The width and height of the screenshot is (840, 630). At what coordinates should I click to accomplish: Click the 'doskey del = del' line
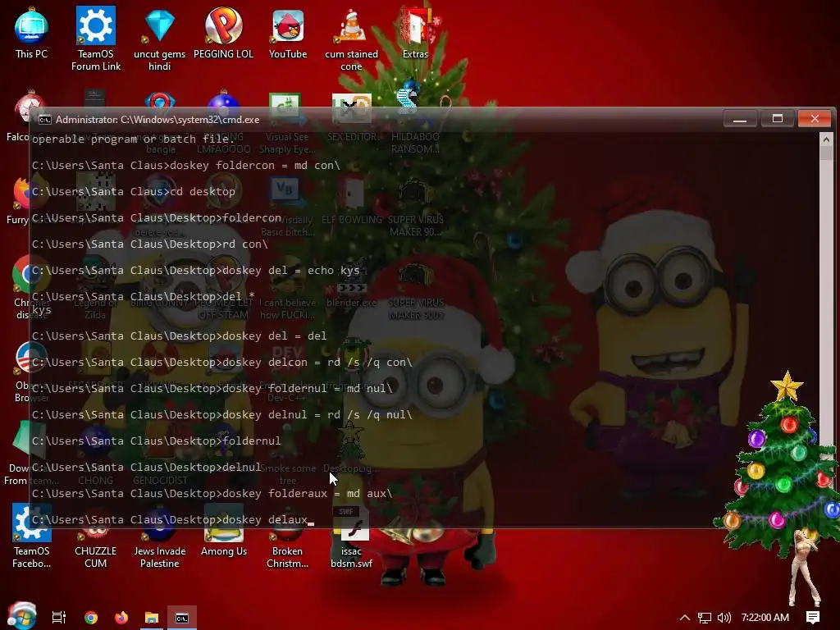tap(179, 336)
